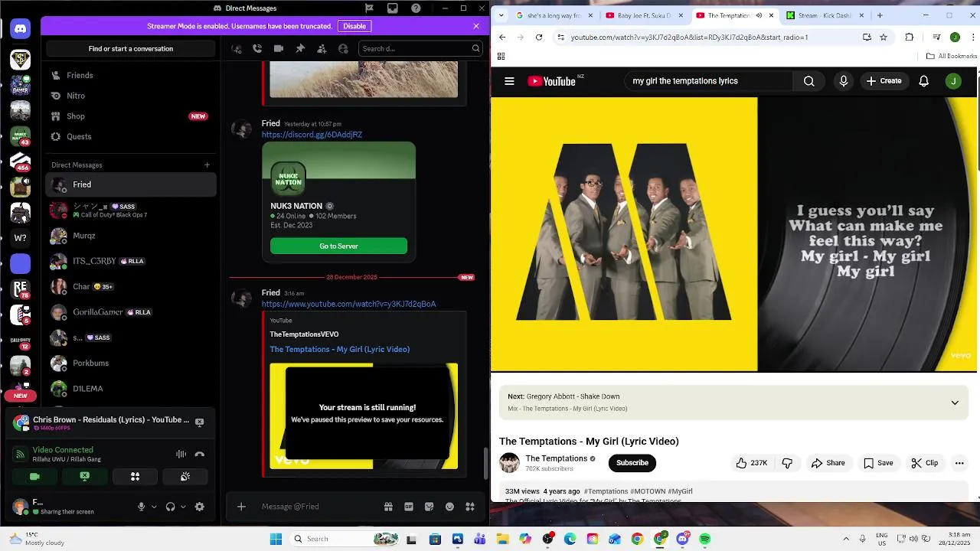Open Quests in the Discord sidebar
Image resolution: width=980 pixels, height=551 pixels.
131,136
